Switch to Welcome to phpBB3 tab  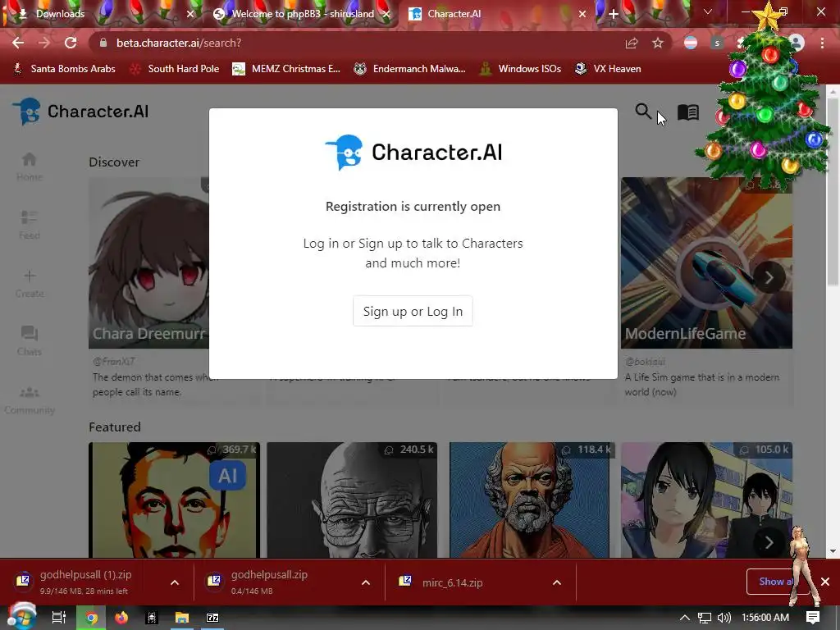(303, 14)
